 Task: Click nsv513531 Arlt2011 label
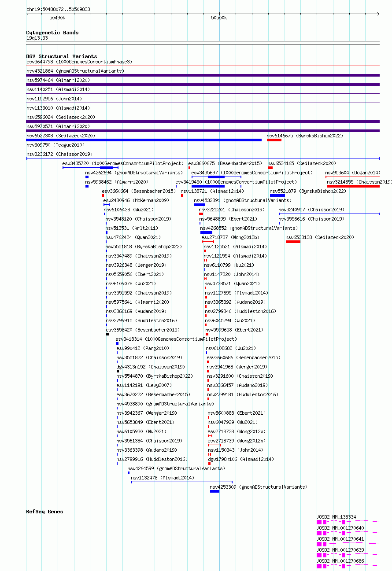pyautogui.click(x=132, y=228)
